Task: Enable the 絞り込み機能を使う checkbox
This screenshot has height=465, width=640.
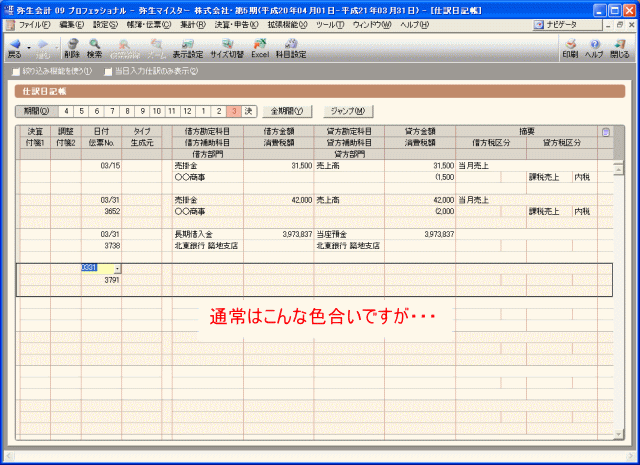Action: (x=13, y=71)
